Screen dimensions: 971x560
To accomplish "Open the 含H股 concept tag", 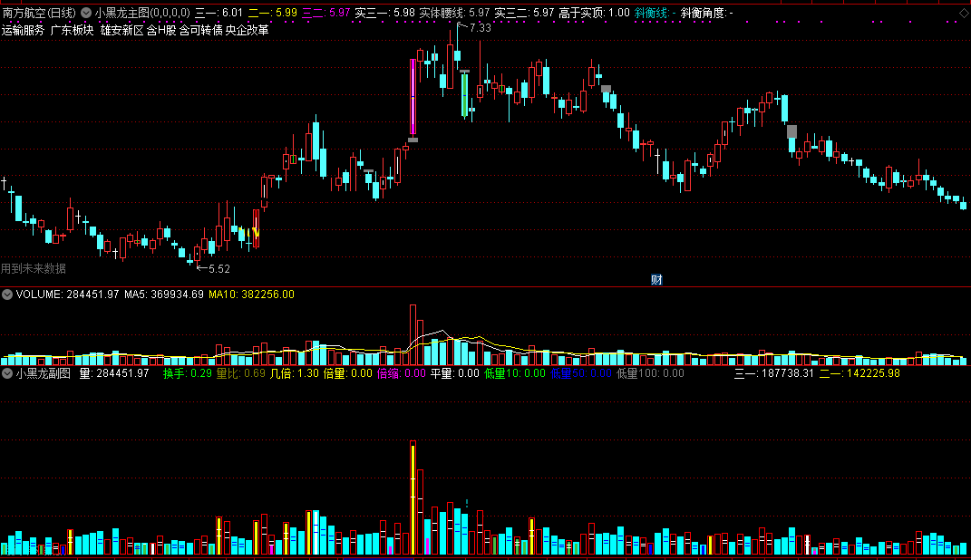I will (x=161, y=30).
